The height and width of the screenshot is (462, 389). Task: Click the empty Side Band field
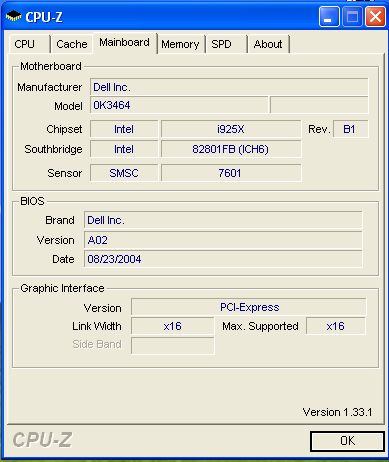tap(172, 345)
